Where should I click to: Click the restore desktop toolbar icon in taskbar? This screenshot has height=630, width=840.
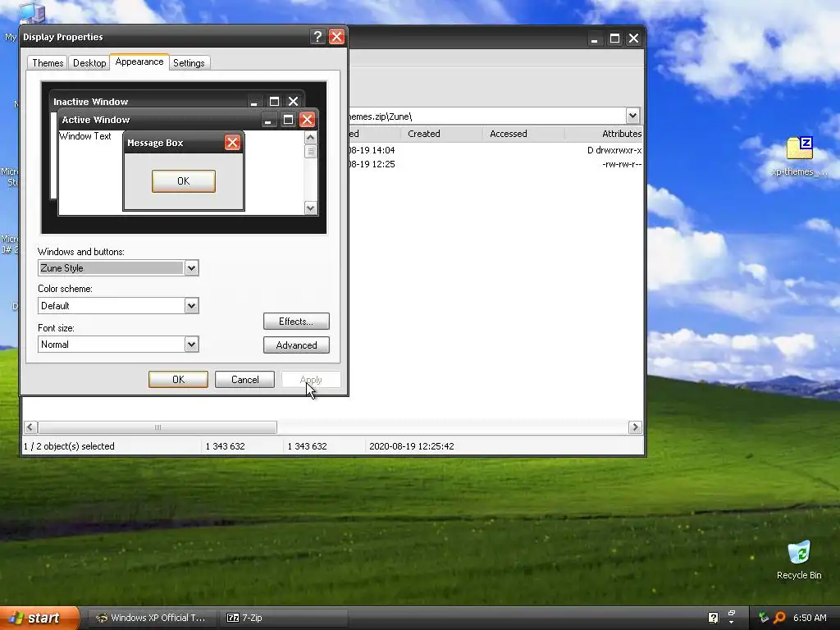(731, 614)
